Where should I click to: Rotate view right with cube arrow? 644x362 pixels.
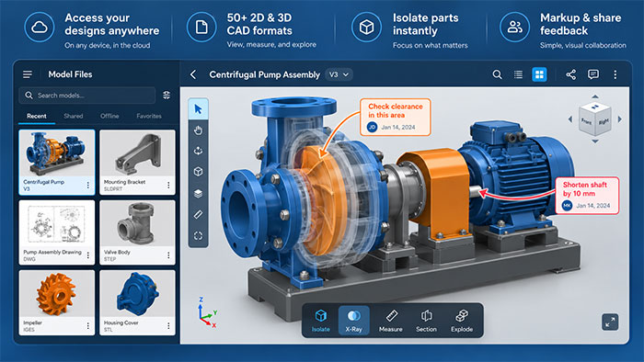(620, 119)
